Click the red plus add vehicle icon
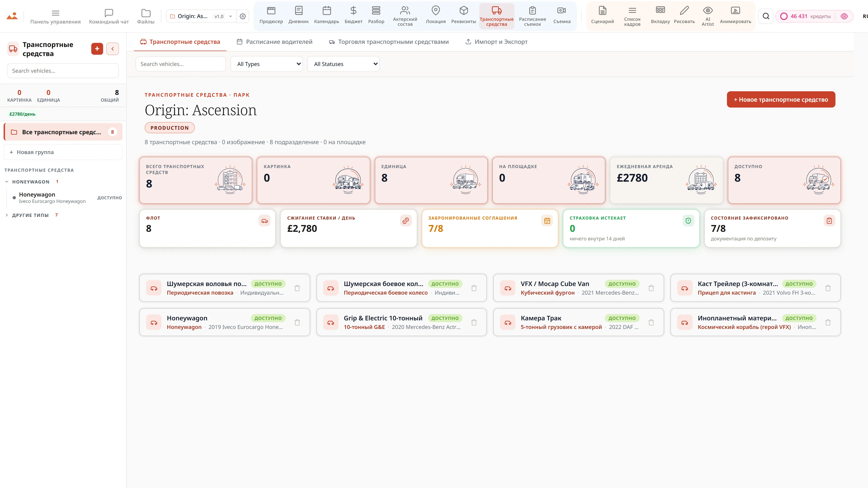 click(97, 49)
